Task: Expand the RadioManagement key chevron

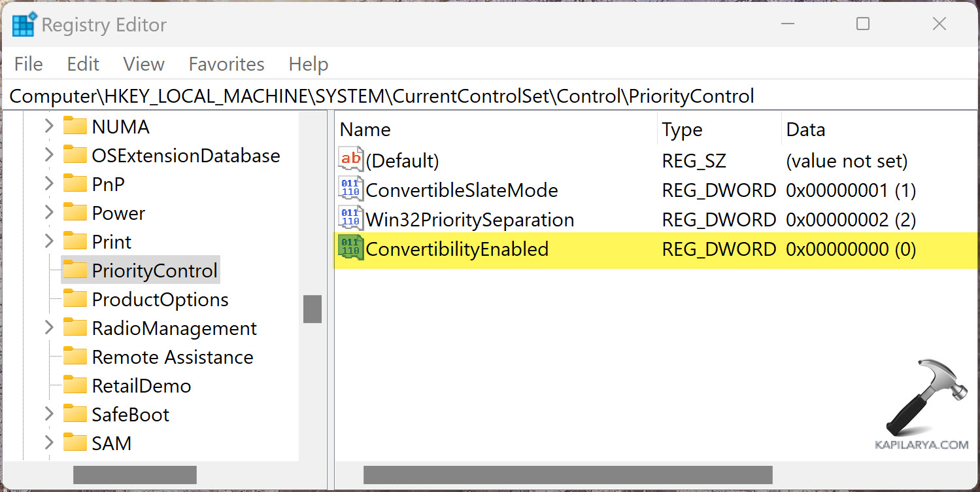Action: click(x=49, y=328)
